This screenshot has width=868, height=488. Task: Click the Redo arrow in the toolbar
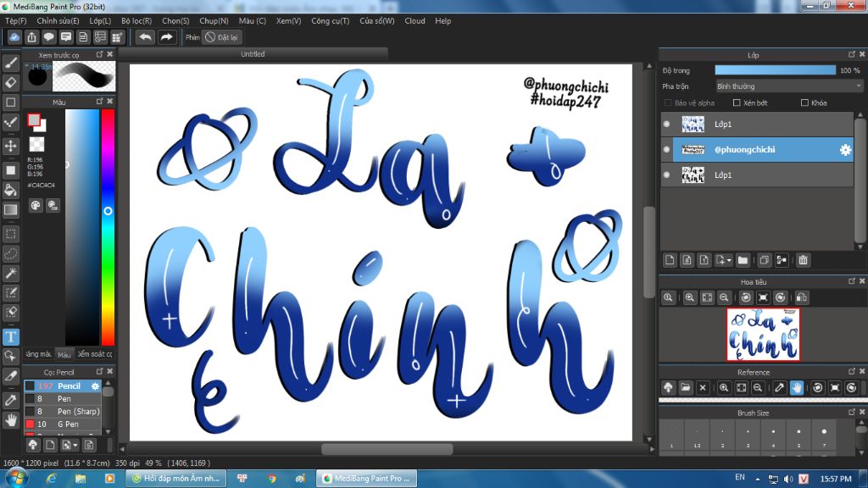pos(166,37)
